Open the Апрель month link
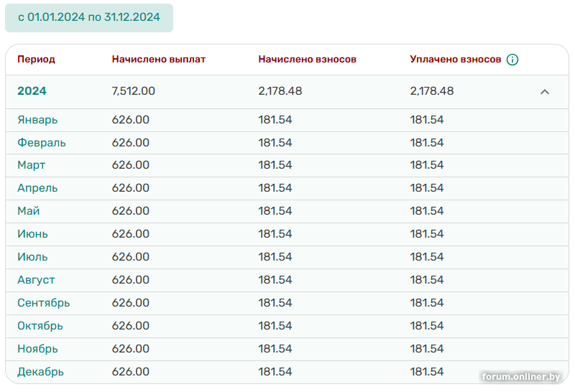This screenshot has height=392, width=575. pos(37,188)
